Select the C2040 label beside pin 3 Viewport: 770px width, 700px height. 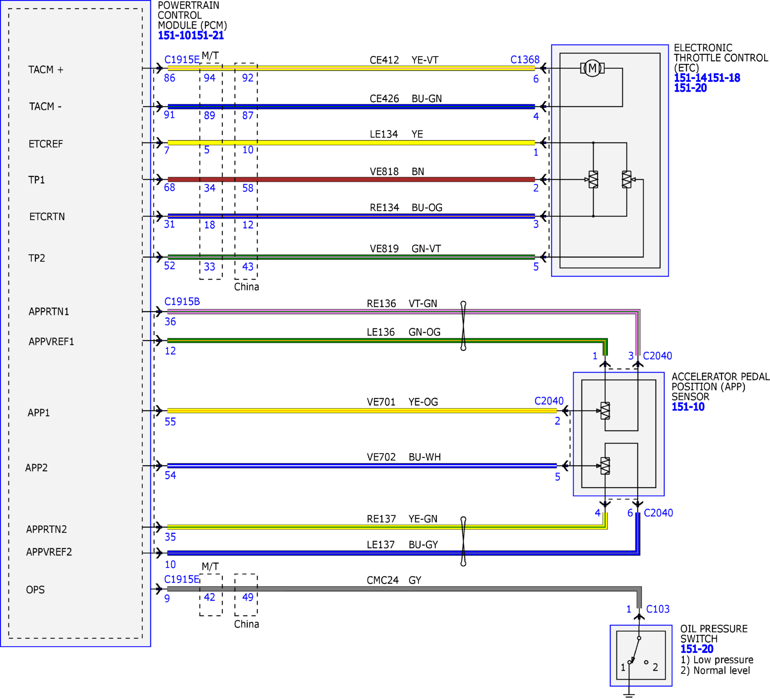657,356
